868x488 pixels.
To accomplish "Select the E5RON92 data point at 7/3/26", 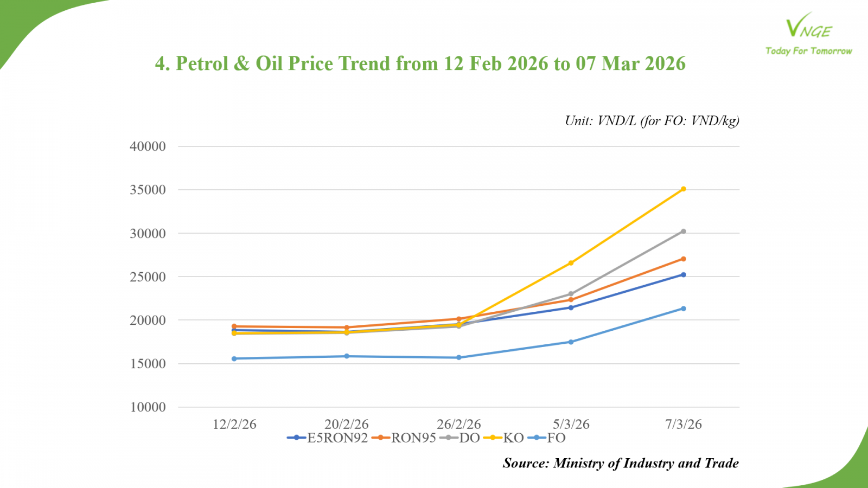I will [683, 275].
